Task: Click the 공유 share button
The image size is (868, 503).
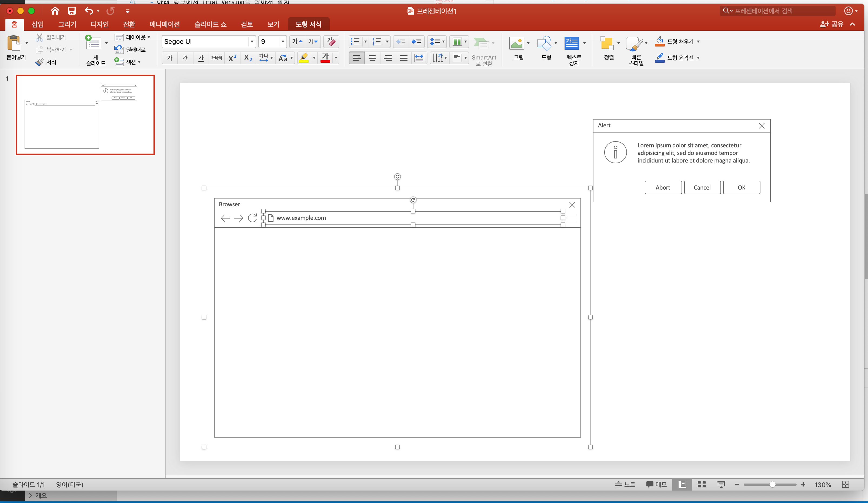Action: 832,24
